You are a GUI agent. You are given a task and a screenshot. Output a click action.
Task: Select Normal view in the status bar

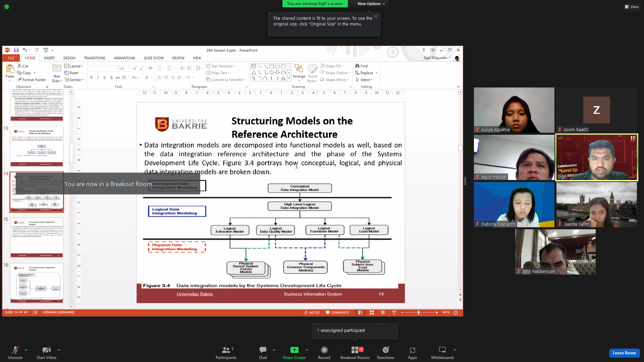pos(361,312)
